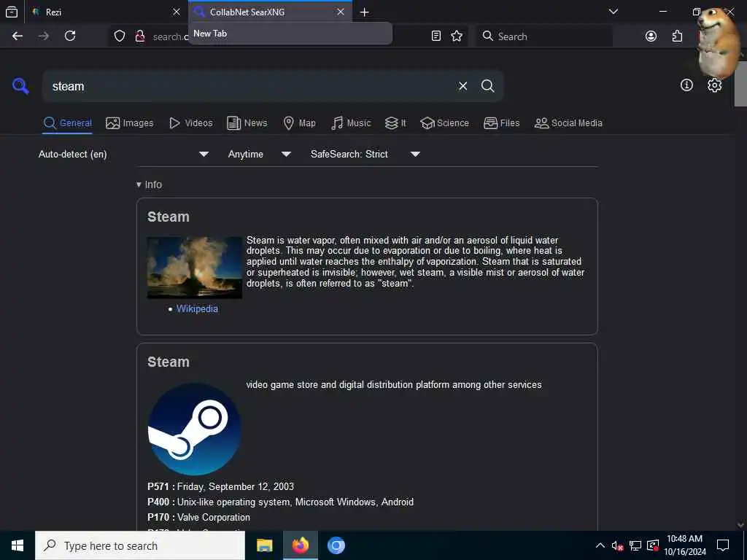The height and width of the screenshot is (560, 747).
Task: Click the first Steam infobox heading
Action: (x=169, y=217)
